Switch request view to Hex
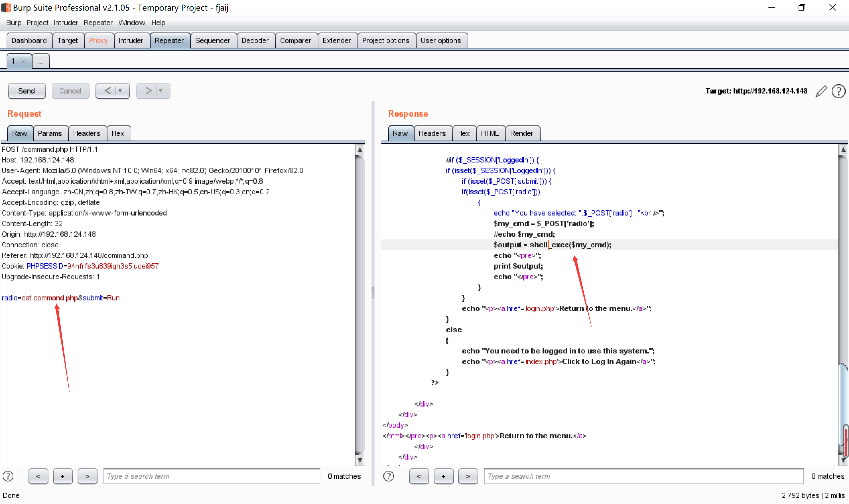The height and width of the screenshot is (504, 849). pyautogui.click(x=118, y=134)
